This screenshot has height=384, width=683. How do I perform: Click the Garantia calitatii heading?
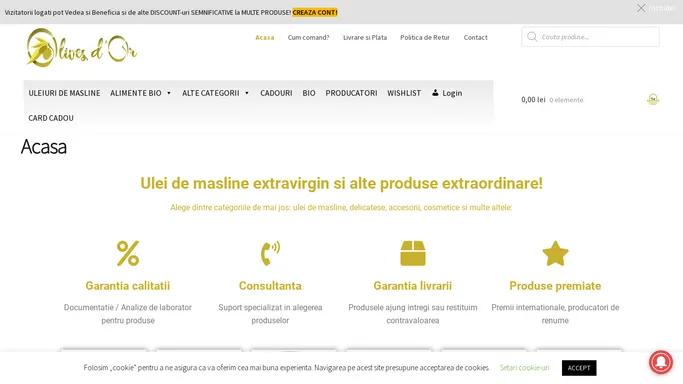[128, 286]
